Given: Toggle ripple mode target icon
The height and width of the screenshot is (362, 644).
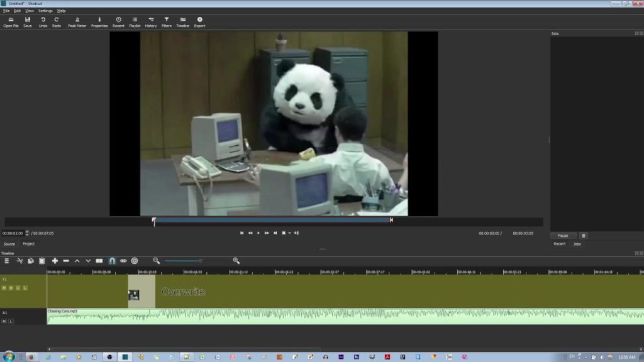Looking at the screenshot, I should tap(134, 261).
